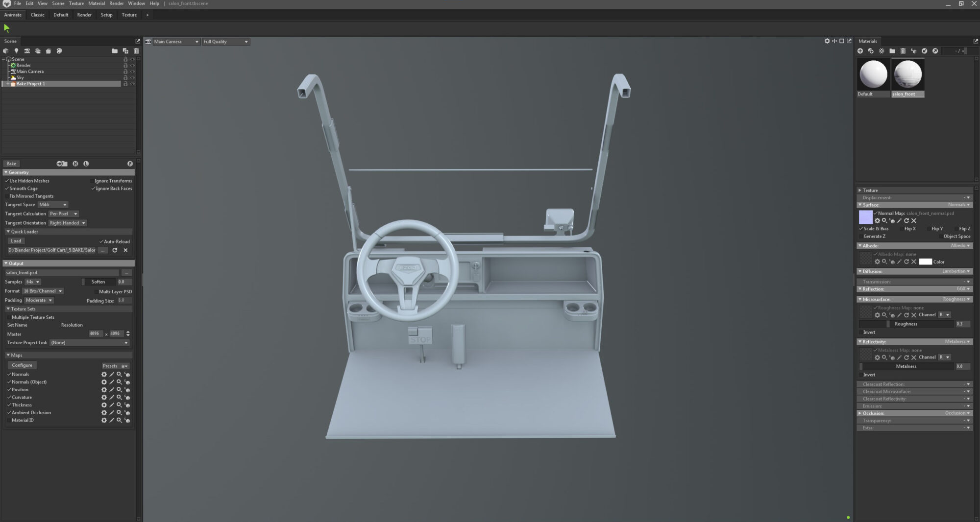Duplicate the selected scene object
This screenshot has height=522, width=980.
125,51
